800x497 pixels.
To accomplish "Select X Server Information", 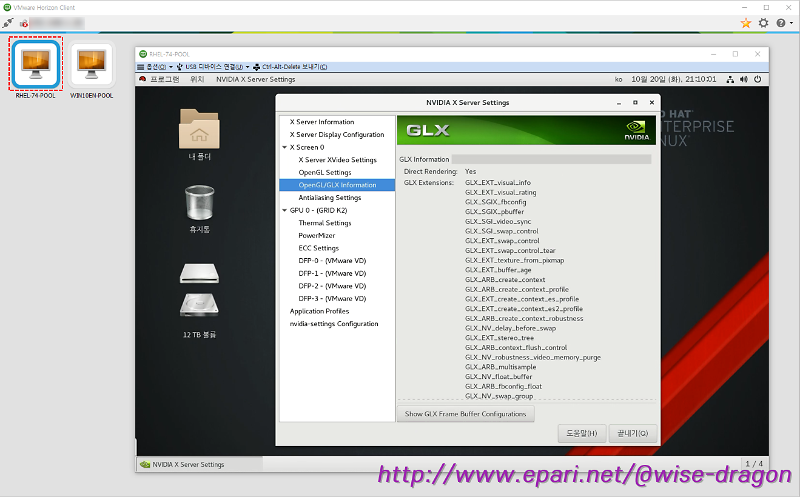I will click(x=322, y=122).
